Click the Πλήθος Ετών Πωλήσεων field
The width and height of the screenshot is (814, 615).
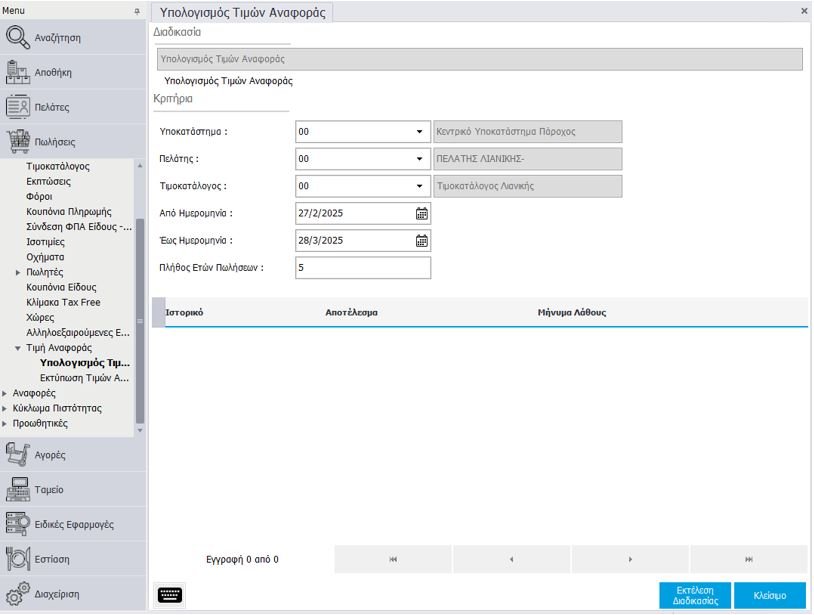point(363,268)
